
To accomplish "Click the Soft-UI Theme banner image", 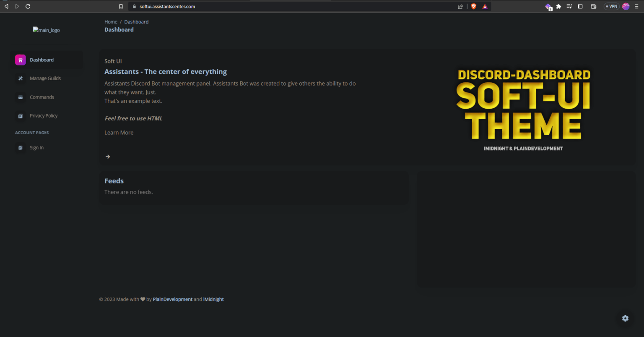I will [x=523, y=109].
